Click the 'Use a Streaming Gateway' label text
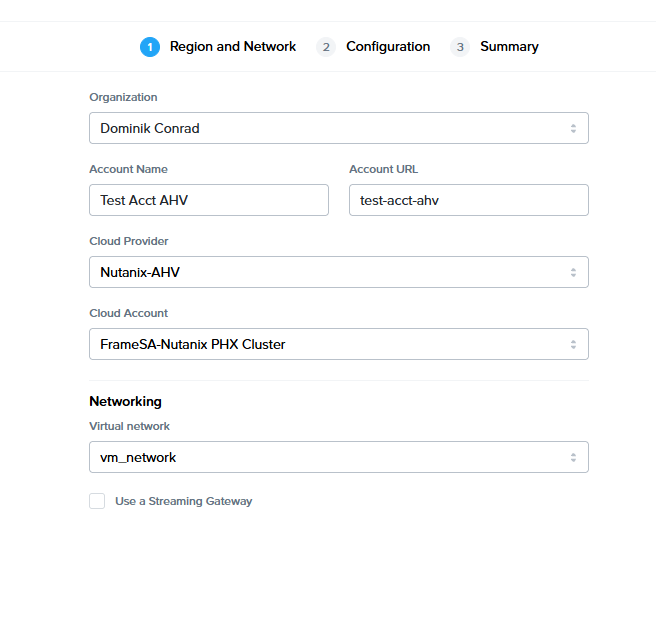Viewport: 656px width, 633px height. (x=183, y=501)
